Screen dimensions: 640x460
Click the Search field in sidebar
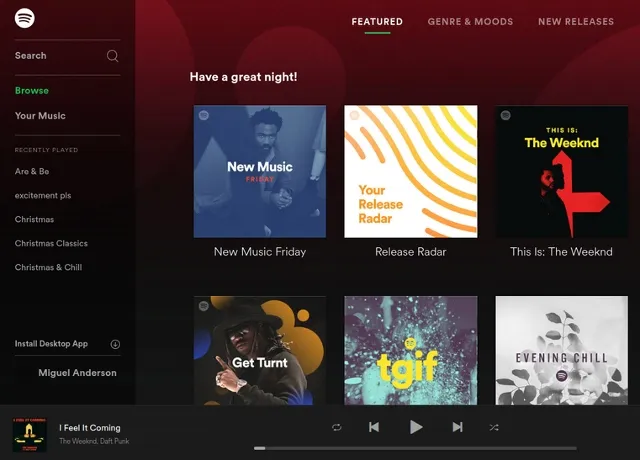click(67, 56)
